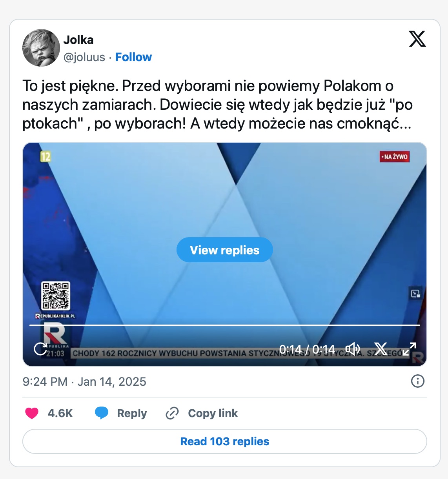Open the Jolka display name link
This screenshot has width=448, height=479.
[78, 40]
